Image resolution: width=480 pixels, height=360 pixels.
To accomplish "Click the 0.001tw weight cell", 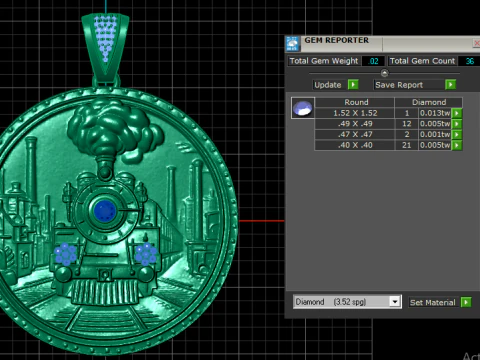I will point(435,134).
